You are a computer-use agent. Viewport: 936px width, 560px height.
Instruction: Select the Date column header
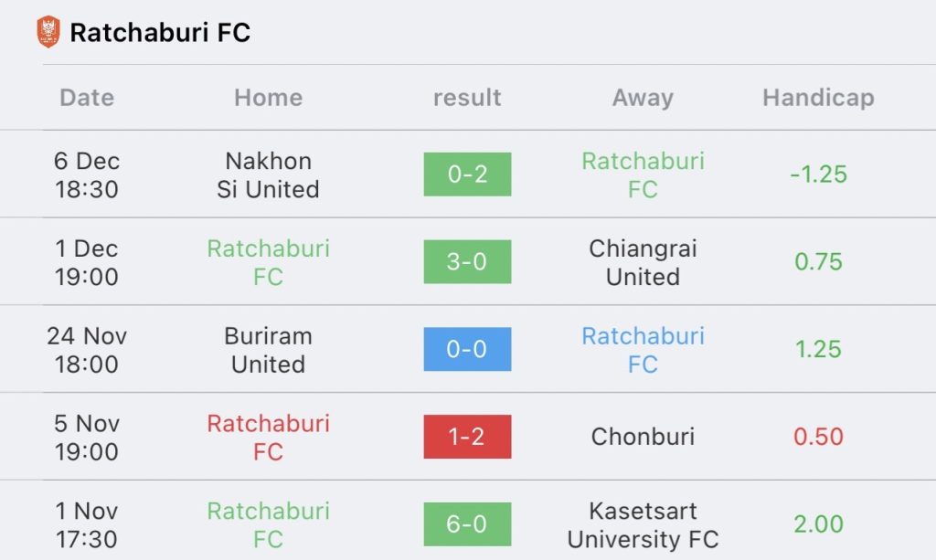pos(87,97)
